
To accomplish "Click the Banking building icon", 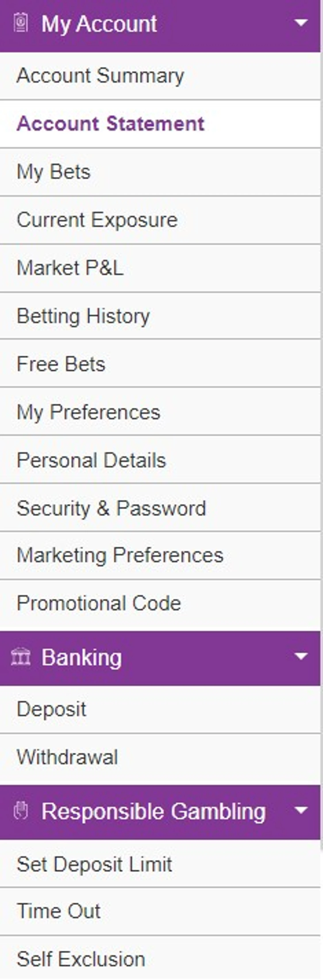I will coord(21,657).
